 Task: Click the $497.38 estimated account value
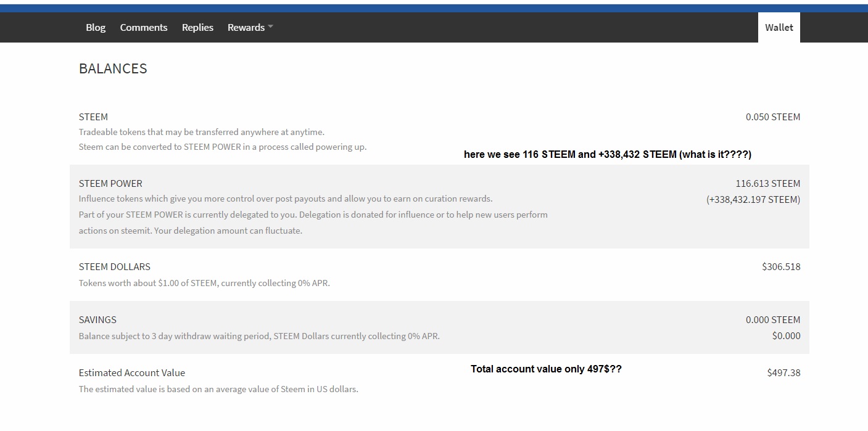(783, 373)
